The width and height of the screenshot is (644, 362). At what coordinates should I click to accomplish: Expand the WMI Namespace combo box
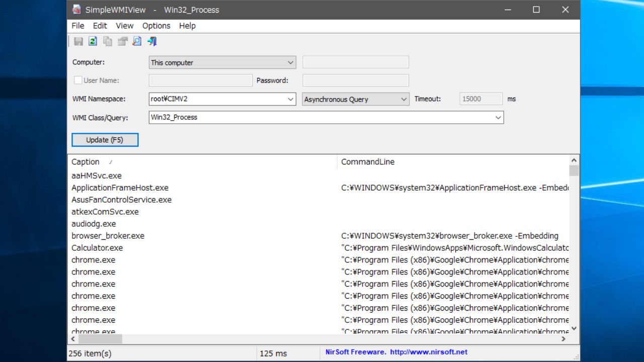pos(291,99)
